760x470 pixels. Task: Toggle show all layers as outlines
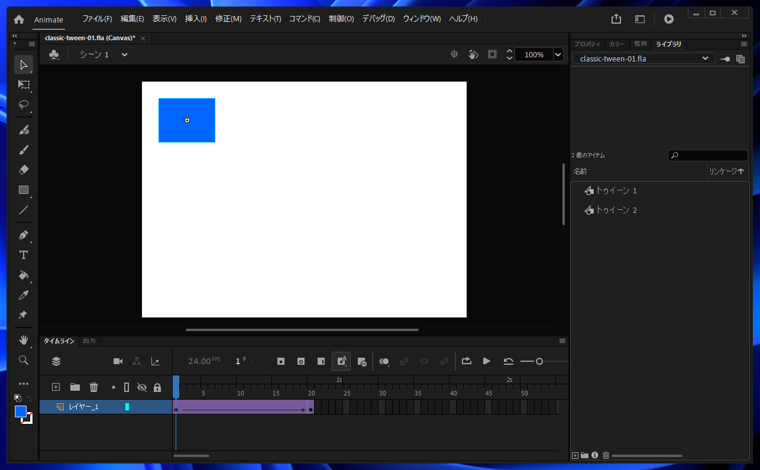[x=127, y=388]
